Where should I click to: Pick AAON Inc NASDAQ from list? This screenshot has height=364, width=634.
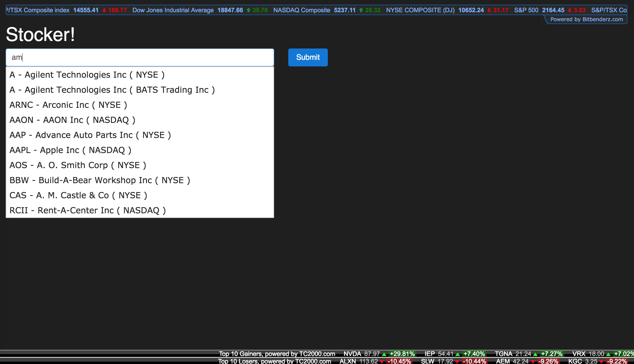click(72, 120)
